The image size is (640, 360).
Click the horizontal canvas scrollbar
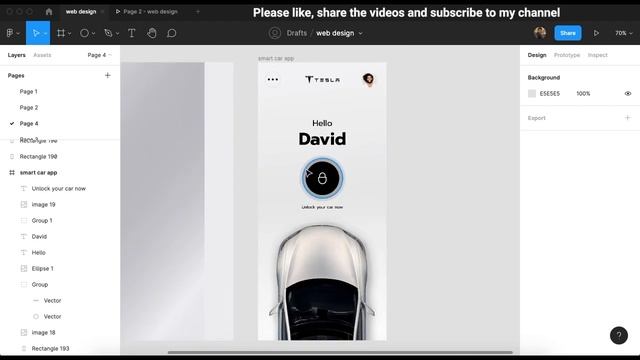click(340, 352)
